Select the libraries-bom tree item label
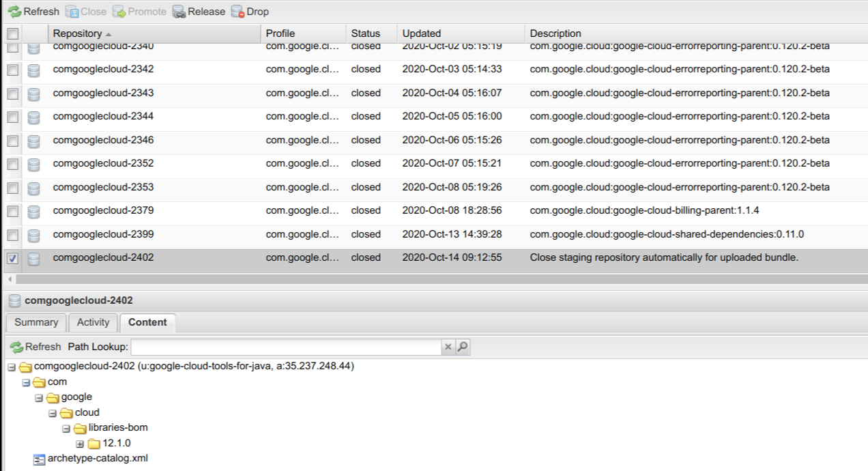 118,428
